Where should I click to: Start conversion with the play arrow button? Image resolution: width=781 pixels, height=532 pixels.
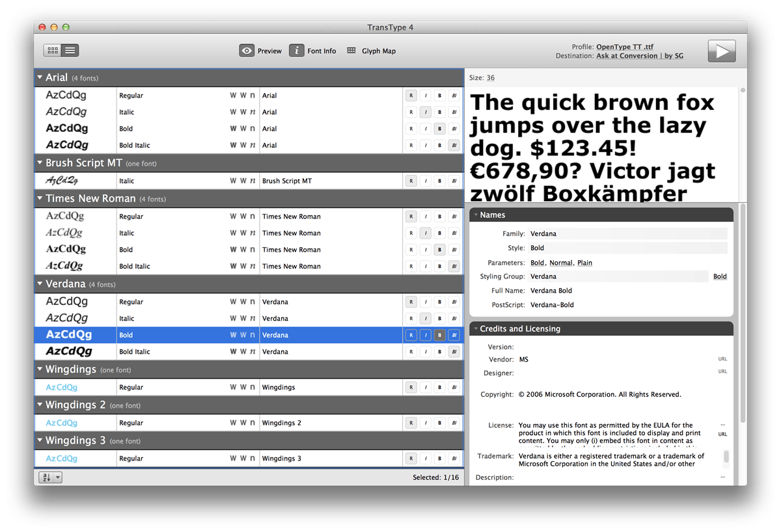[x=722, y=51]
